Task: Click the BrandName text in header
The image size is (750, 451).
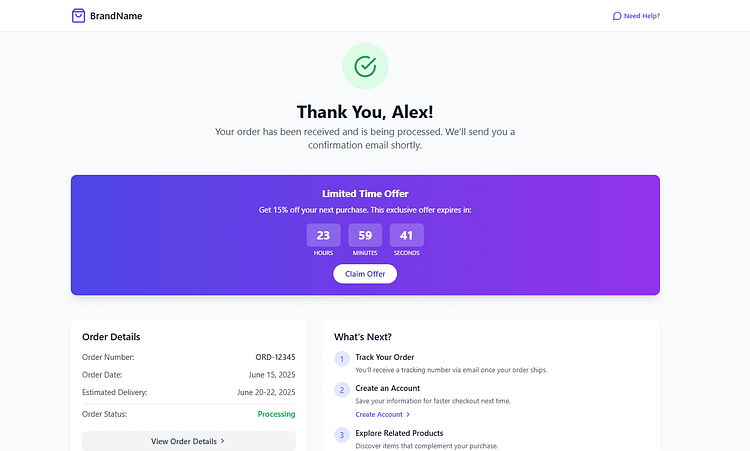Action: click(116, 16)
